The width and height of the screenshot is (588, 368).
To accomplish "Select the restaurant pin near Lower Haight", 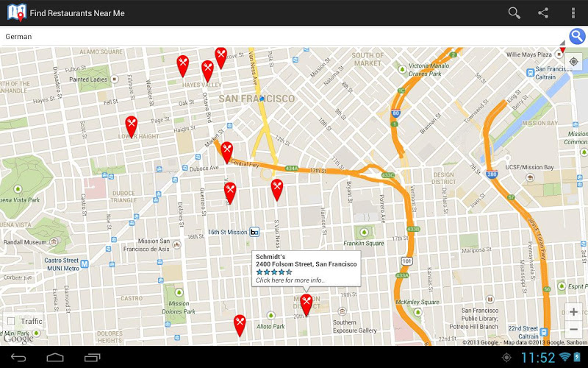I will (131, 127).
